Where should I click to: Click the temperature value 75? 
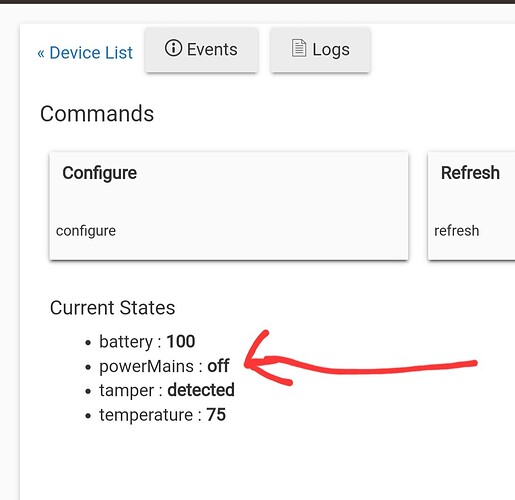coord(216,415)
